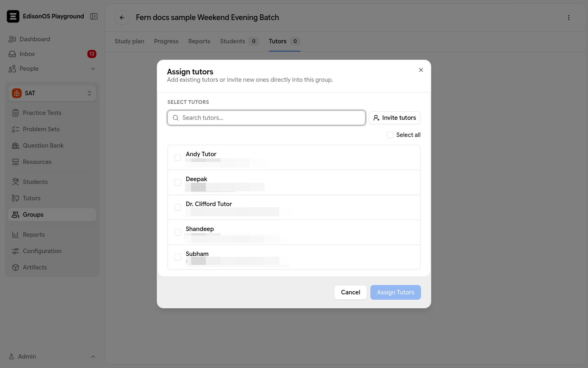The width and height of the screenshot is (588, 368).
Task: Click the Cancel button
Action: tap(350, 292)
